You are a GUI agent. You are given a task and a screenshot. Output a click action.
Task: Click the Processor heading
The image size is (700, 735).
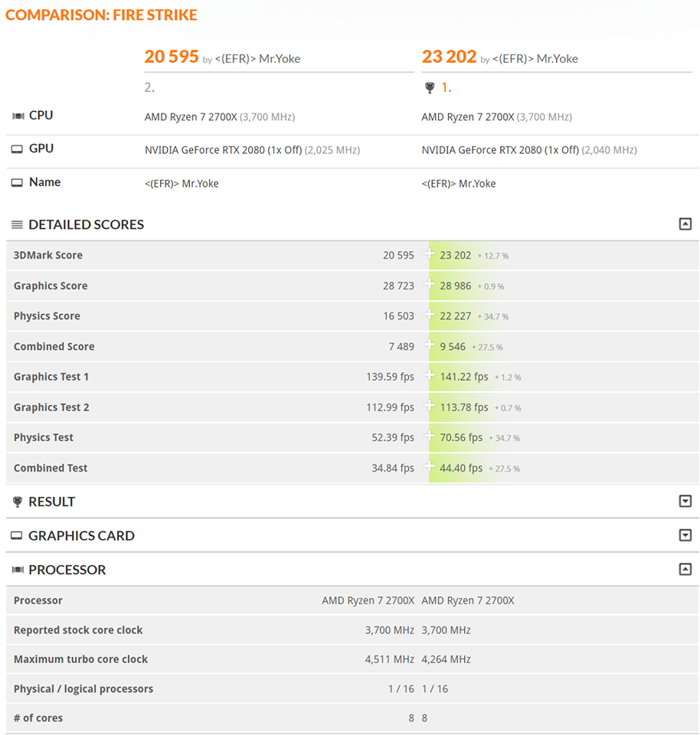pyautogui.click(x=67, y=570)
